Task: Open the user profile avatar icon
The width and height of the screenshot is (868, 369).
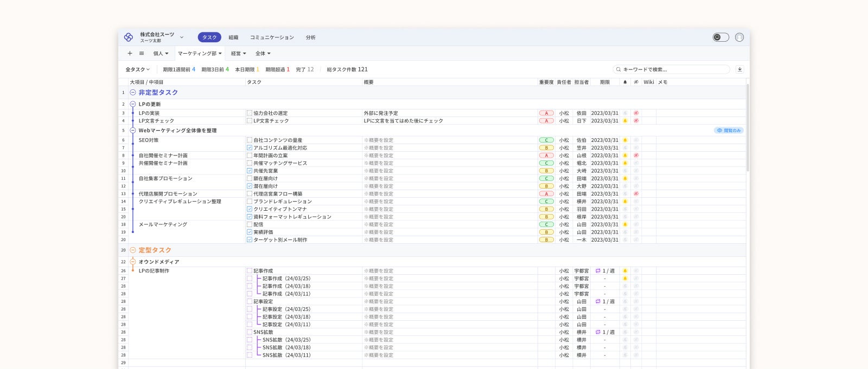Action: click(739, 37)
